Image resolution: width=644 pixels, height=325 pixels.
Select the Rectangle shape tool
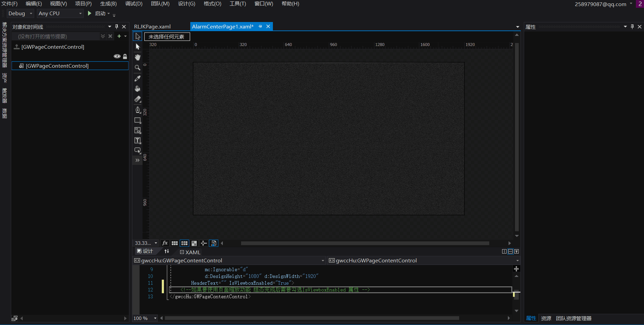(137, 120)
